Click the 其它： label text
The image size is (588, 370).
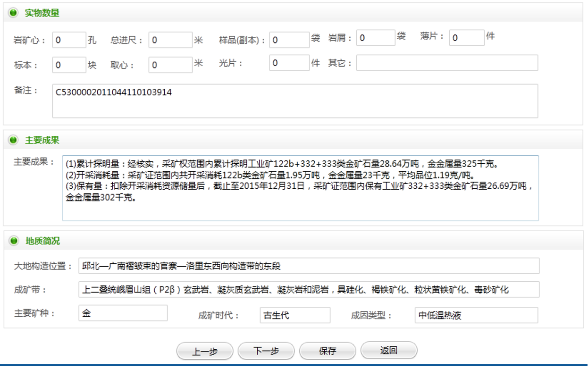[340, 63]
